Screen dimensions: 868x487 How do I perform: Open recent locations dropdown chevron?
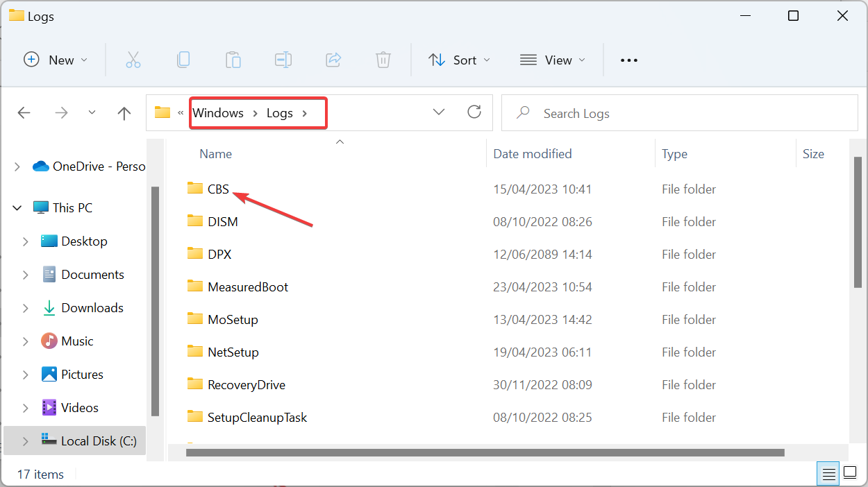92,112
